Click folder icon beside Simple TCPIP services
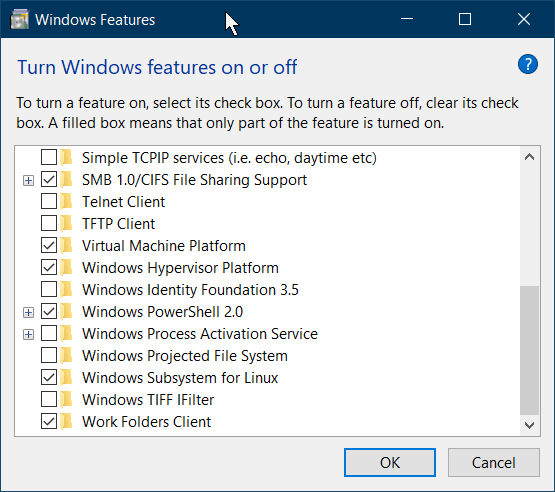The height and width of the screenshot is (492, 555). (x=66, y=158)
